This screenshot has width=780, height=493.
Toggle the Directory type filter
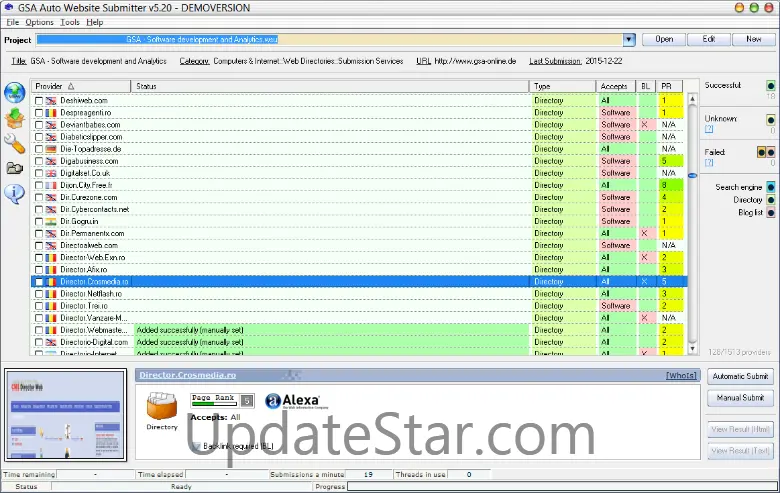[771, 200]
